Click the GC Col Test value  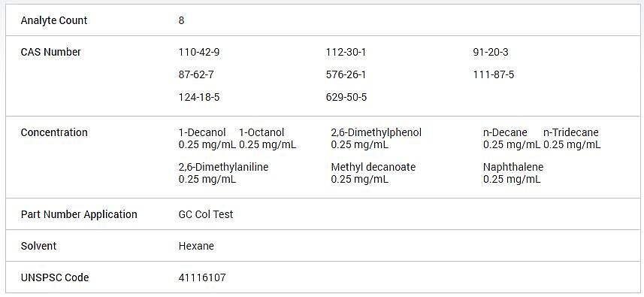pos(206,214)
